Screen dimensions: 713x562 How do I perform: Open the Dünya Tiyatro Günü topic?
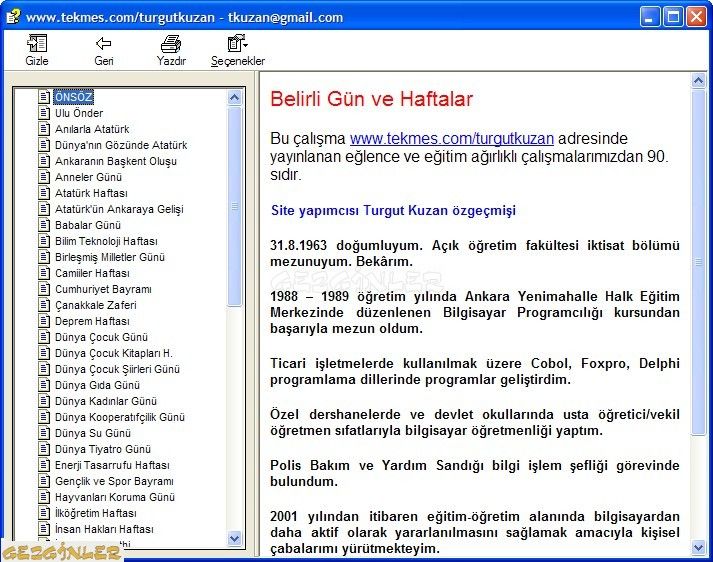coord(102,449)
